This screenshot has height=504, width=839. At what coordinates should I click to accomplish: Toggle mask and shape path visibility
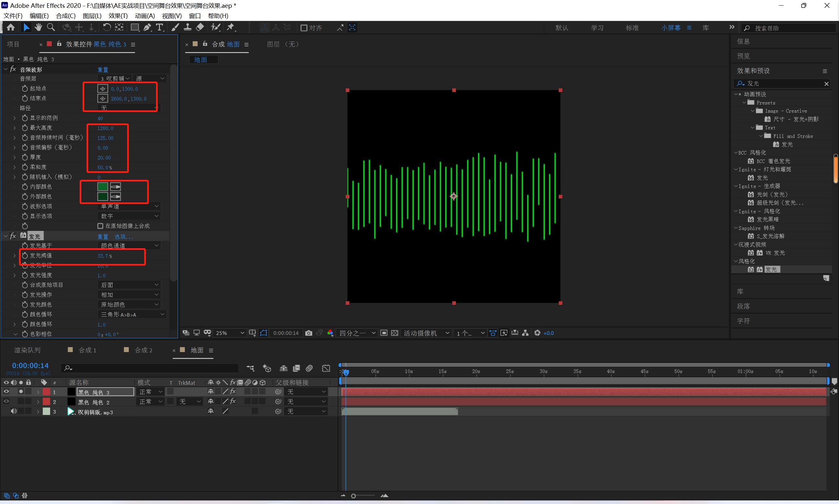264,333
